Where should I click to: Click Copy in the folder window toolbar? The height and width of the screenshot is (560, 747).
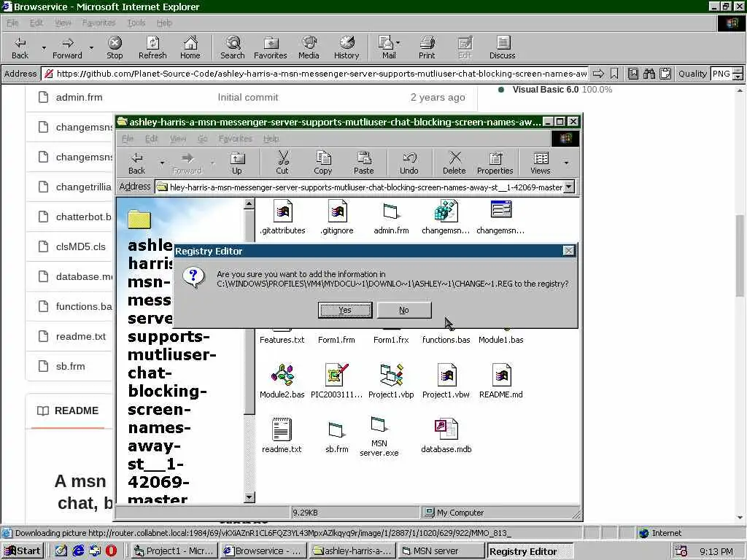pyautogui.click(x=323, y=163)
